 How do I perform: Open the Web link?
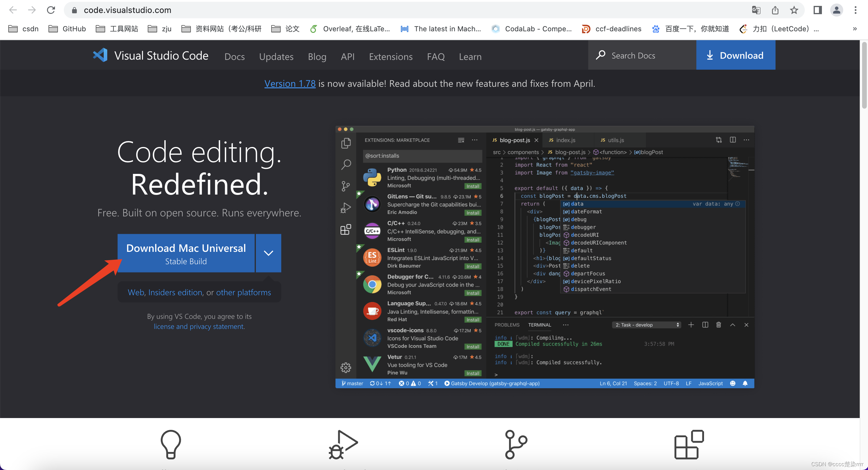pyautogui.click(x=136, y=292)
